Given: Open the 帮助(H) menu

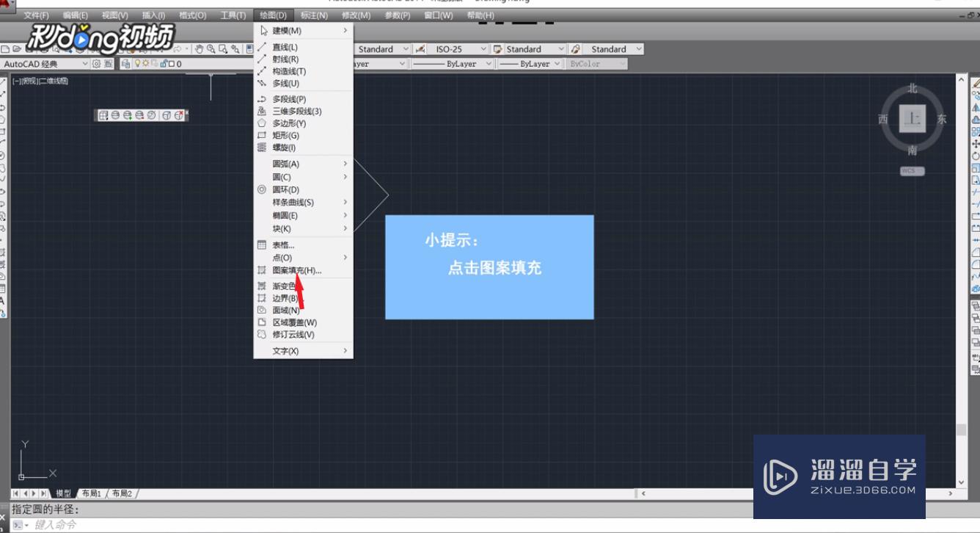Looking at the screenshot, I should click(480, 15).
